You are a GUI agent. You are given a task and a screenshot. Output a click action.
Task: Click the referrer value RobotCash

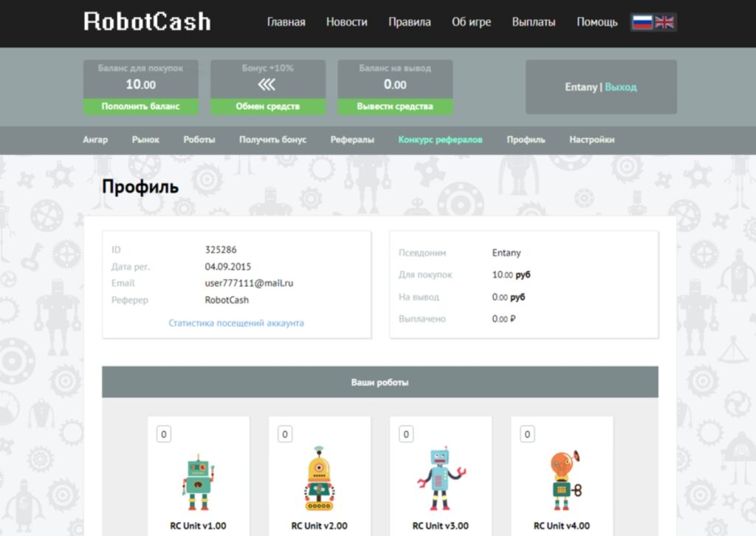point(227,300)
